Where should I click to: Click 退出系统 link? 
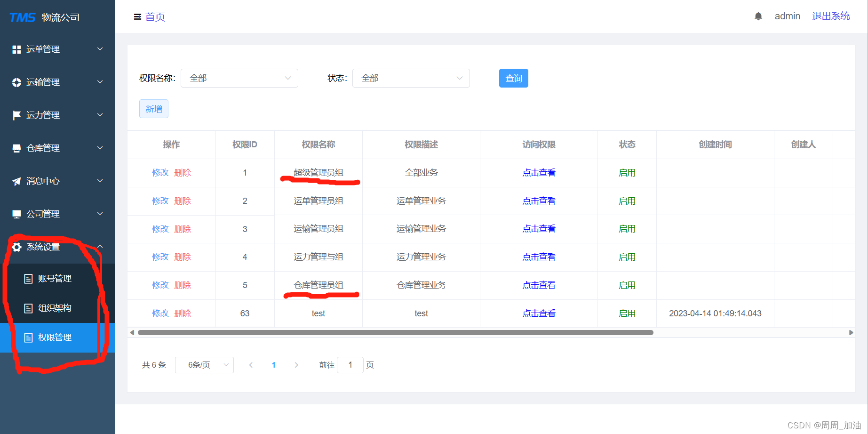(x=831, y=16)
